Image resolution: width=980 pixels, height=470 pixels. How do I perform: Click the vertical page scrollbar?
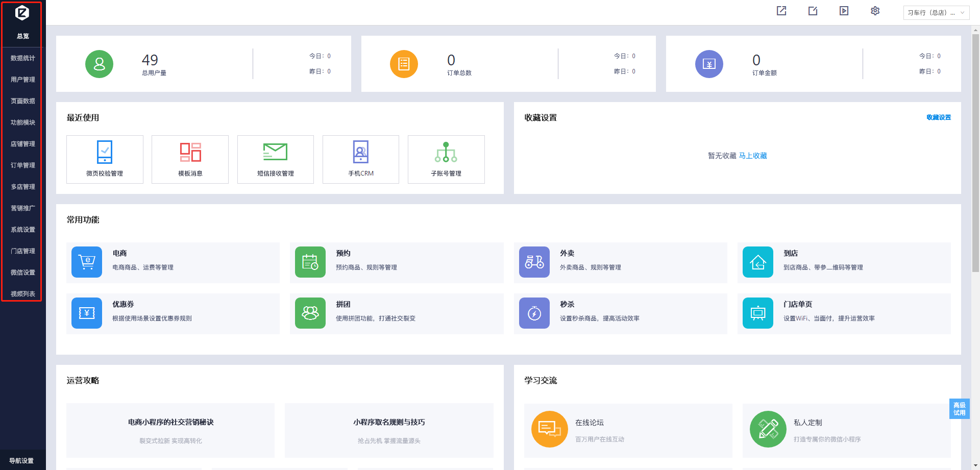tap(975, 153)
